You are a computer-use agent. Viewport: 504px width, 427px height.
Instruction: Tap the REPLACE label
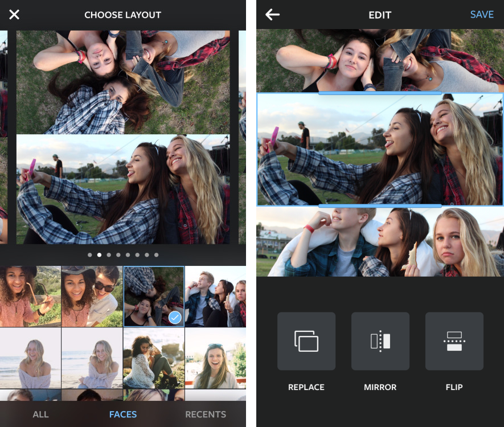tap(306, 387)
